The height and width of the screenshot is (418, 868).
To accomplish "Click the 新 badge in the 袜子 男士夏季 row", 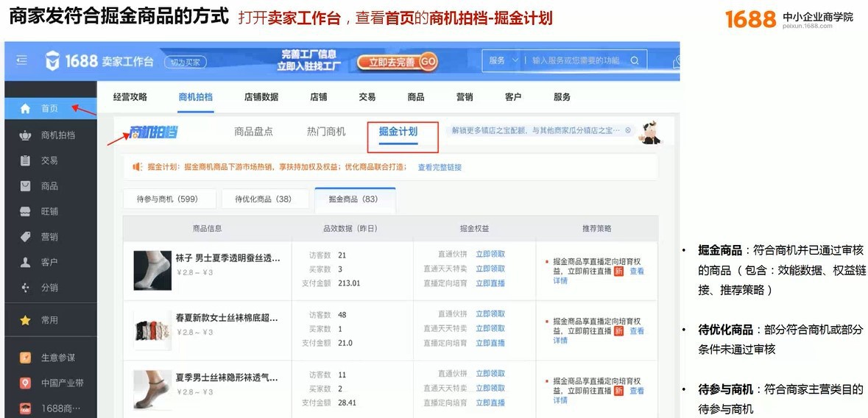I will click(x=619, y=272).
